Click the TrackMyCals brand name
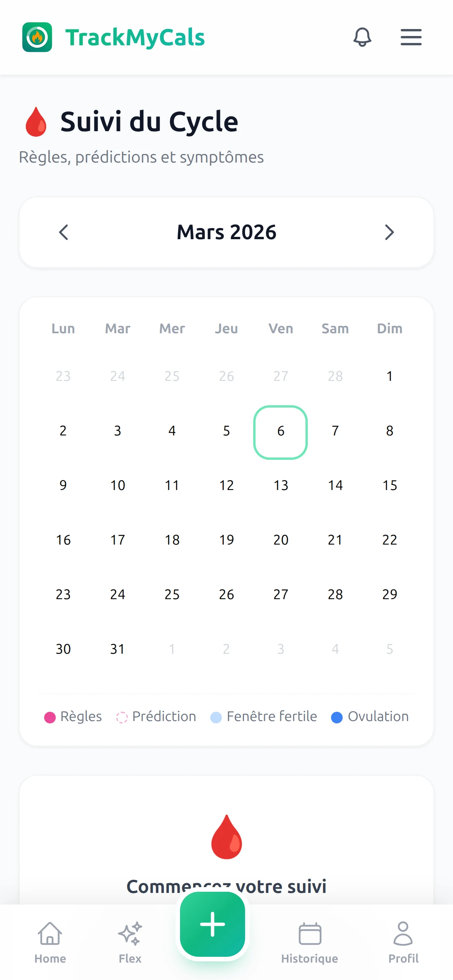This screenshot has width=453, height=980. 135,38
